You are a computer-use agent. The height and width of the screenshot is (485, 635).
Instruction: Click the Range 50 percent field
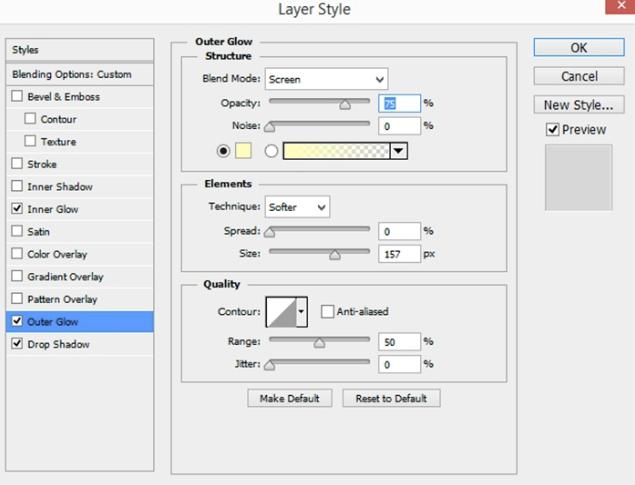coord(399,342)
